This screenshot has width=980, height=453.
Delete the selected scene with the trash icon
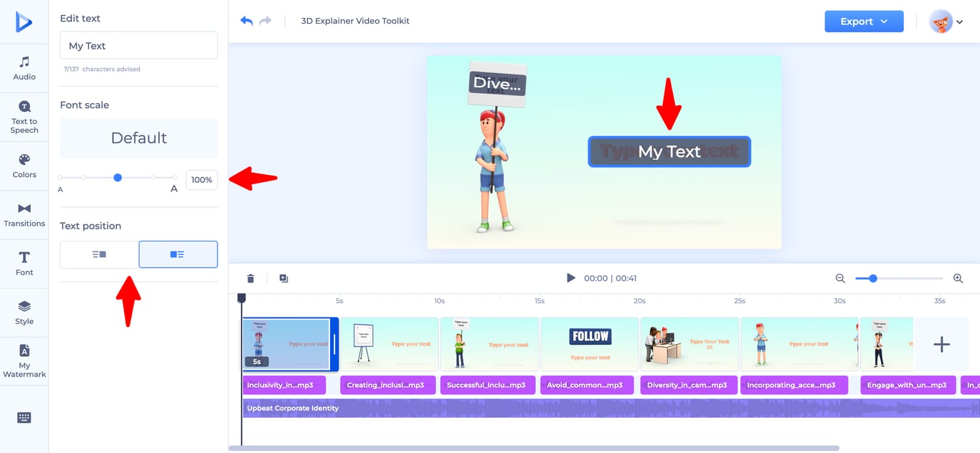click(x=250, y=278)
